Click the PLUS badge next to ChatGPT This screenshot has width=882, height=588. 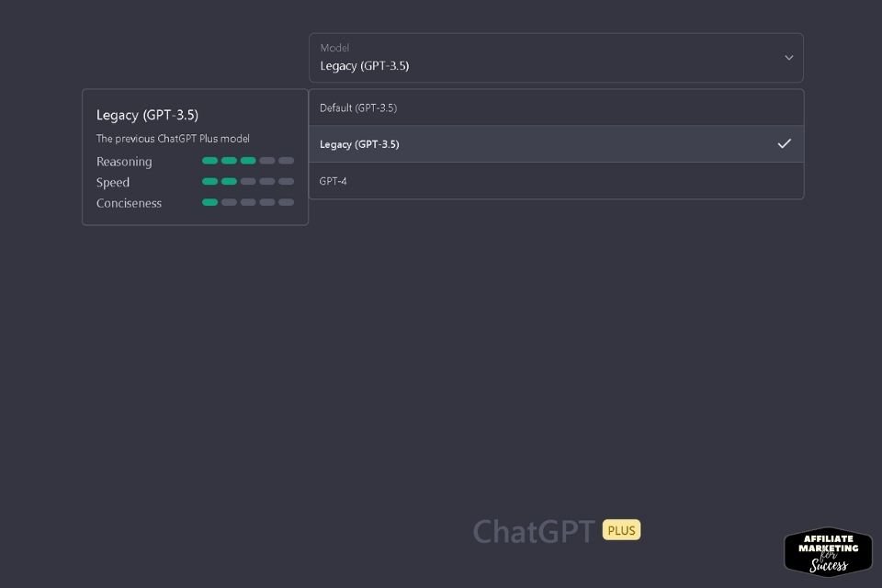[x=621, y=530]
